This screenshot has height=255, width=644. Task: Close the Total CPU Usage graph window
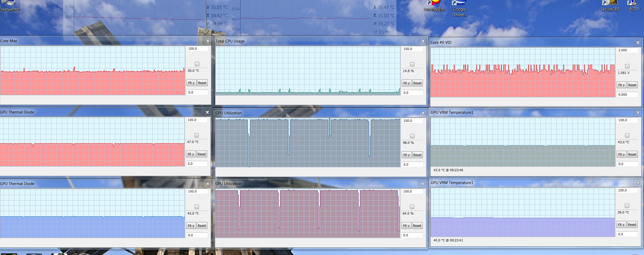point(423,41)
